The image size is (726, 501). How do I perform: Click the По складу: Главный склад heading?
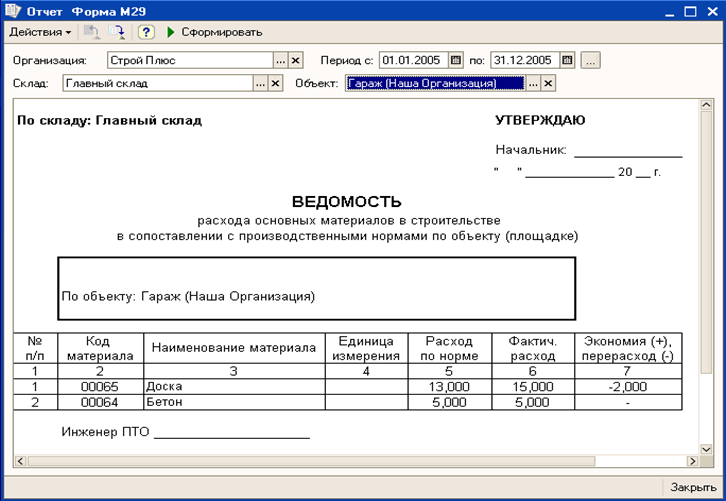(x=109, y=120)
